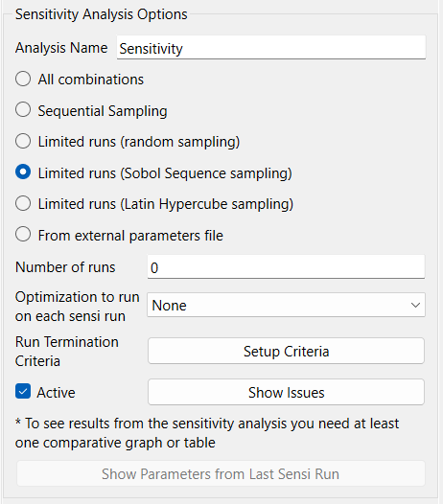Select From external parameters file option

(23, 235)
